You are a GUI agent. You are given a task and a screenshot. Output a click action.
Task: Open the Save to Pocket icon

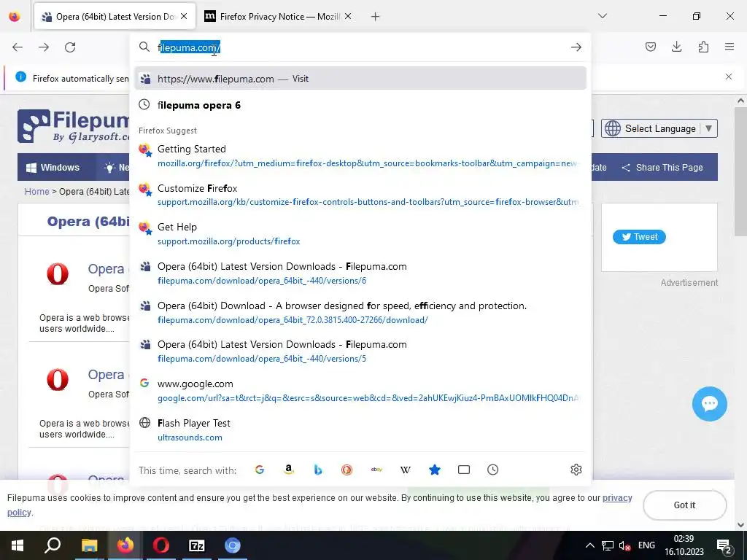tap(650, 47)
